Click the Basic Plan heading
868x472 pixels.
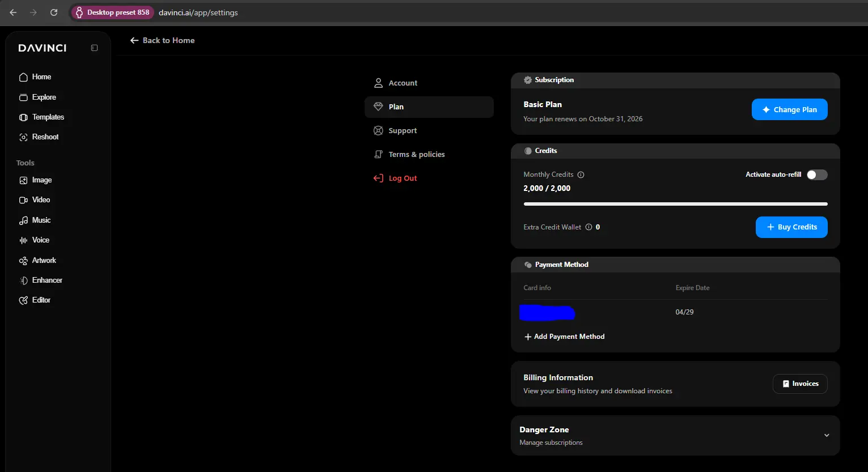[x=543, y=105]
